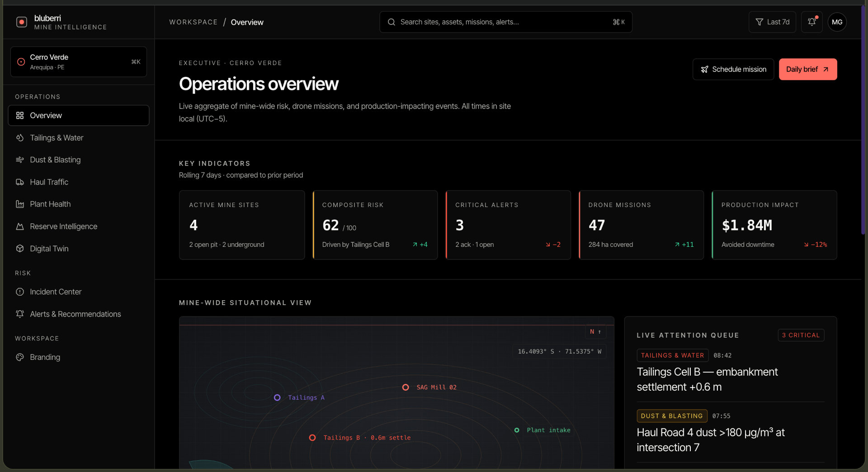The image size is (868, 472).
Task: Open the MG user avatar menu
Action: pyautogui.click(x=837, y=22)
